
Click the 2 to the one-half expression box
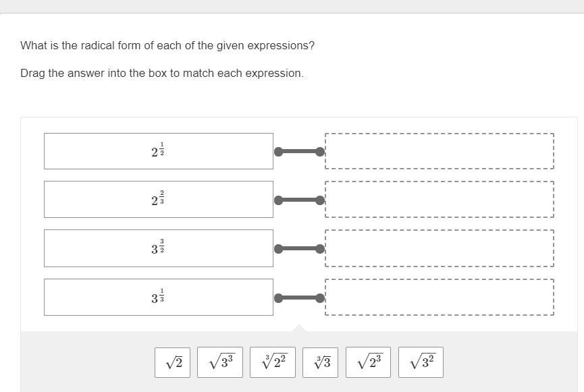coord(159,151)
